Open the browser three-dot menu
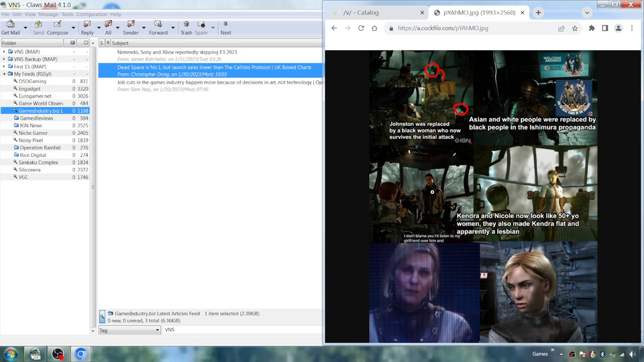644x362 pixels. pyautogui.click(x=632, y=28)
